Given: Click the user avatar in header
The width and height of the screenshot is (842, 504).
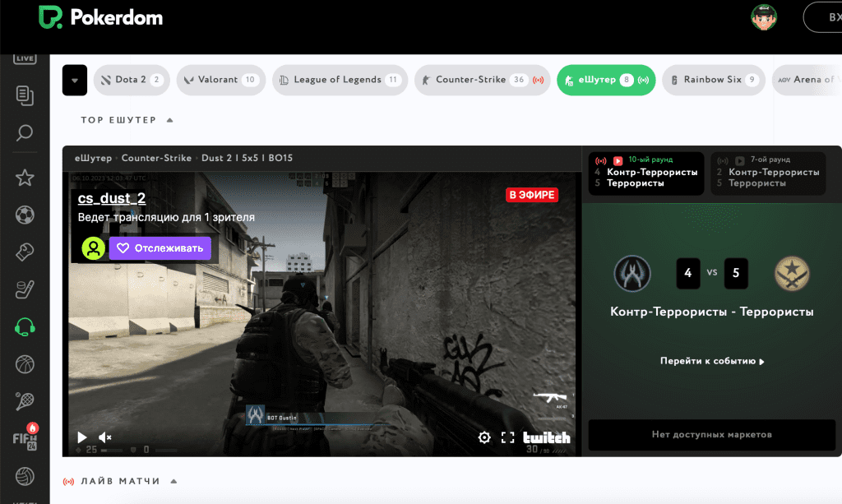Looking at the screenshot, I should click(x=764, y=17).
